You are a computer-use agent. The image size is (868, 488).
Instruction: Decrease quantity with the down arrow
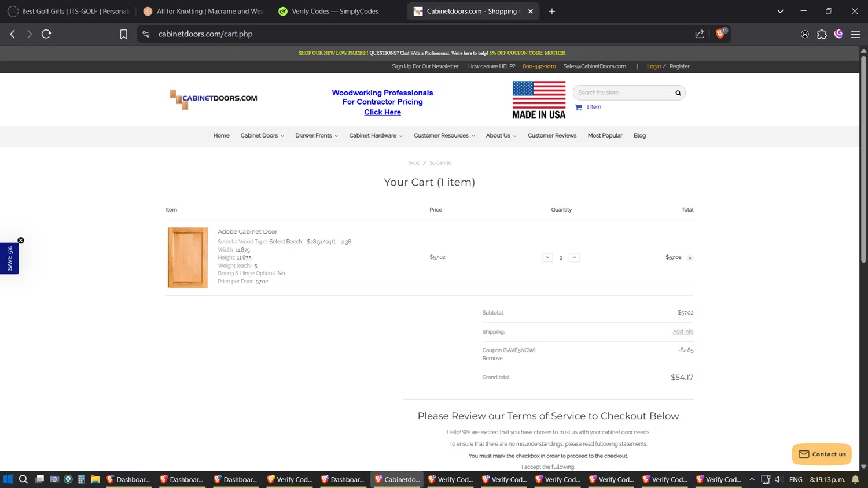pos(547,257)
